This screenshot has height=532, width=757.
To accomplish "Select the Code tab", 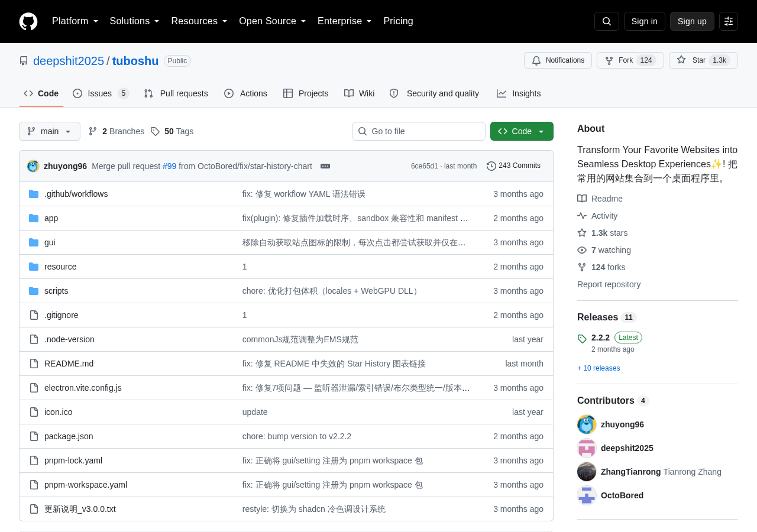I will tap(41, 93).
